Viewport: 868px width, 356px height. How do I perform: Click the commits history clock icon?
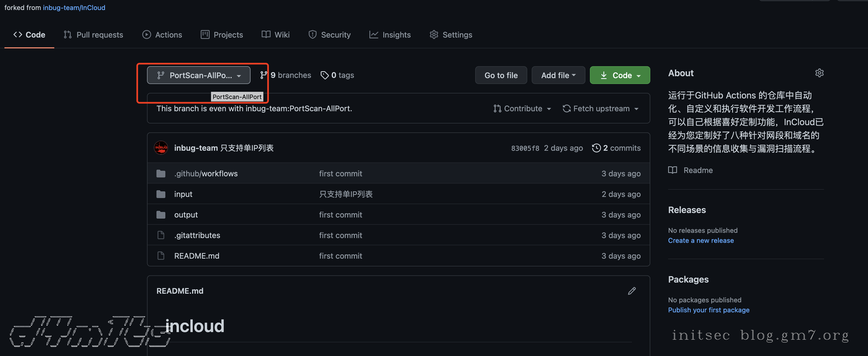596,148
